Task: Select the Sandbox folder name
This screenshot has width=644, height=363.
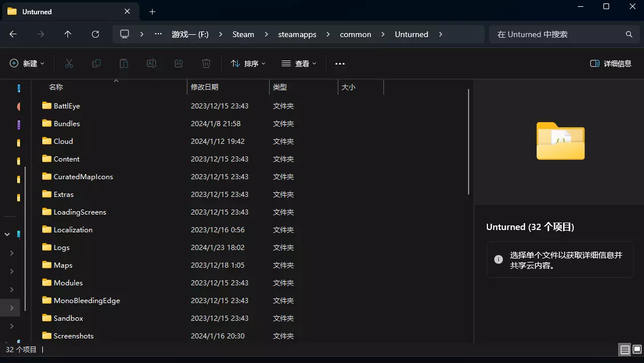Action: (x=68, y=318)
